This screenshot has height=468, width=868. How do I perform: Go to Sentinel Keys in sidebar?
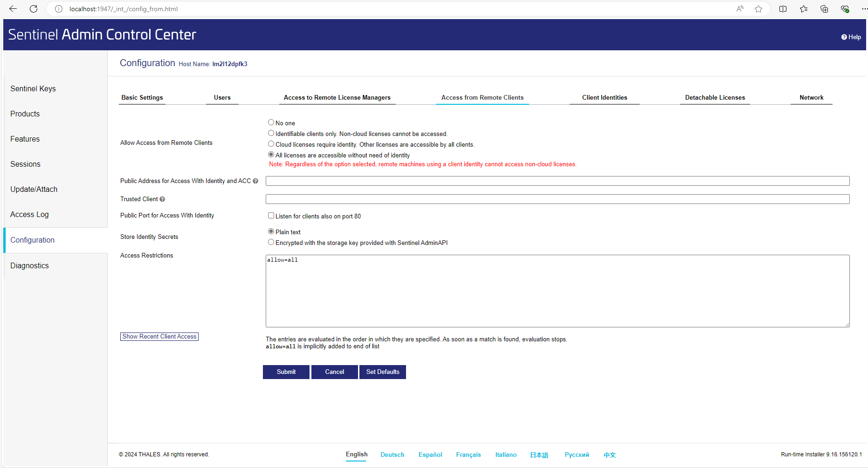click(x=33, y=89)
